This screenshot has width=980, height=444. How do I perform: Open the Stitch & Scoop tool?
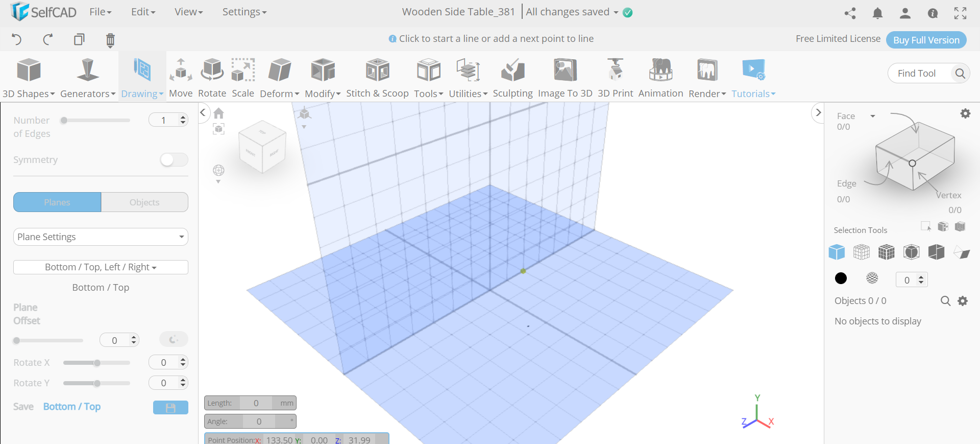point(377,78)
